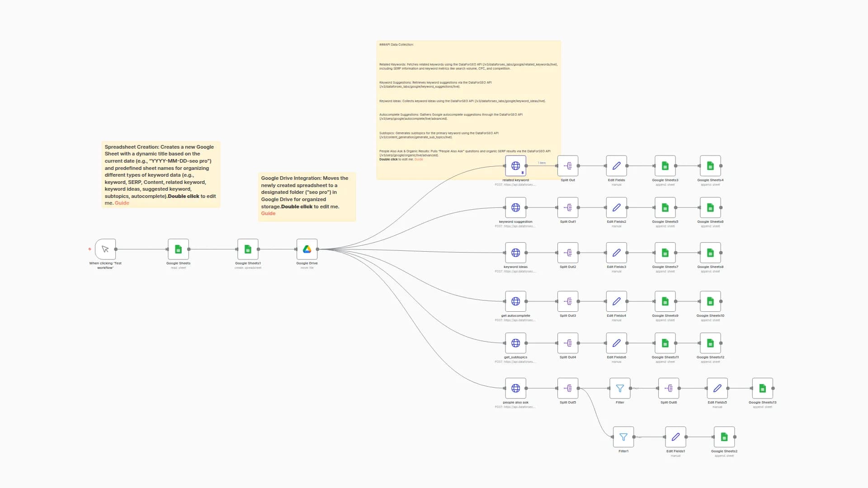Open the "get_subtopics" node
This screenshot has height=488, width=868.
(515, 343)
